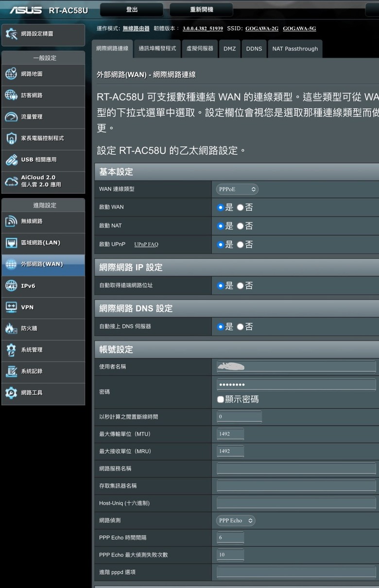Click the 存取集訊器名稱 input field
The width and height of the screenshot is (379, 588).
296,486
